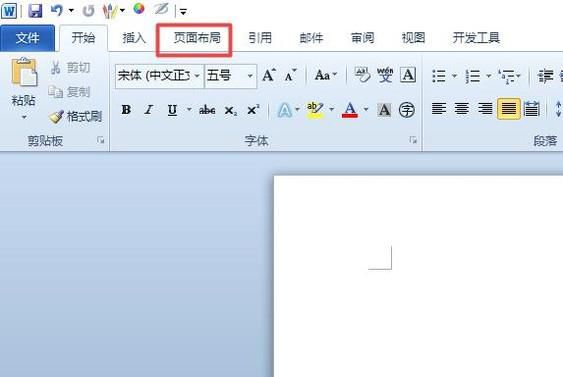This screenshot has width=563, height=377.
Task: Center the paragraph text
Action: (x=462, y=108)
